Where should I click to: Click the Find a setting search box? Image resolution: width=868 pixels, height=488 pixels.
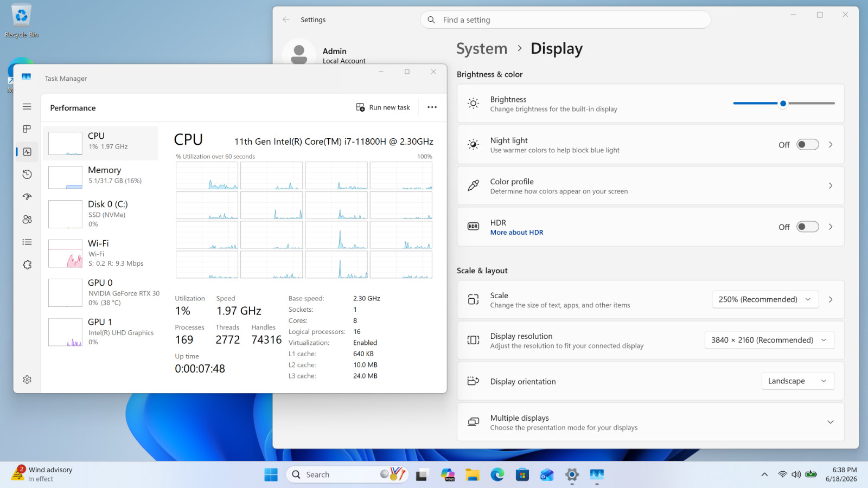[x=565, y=20]
